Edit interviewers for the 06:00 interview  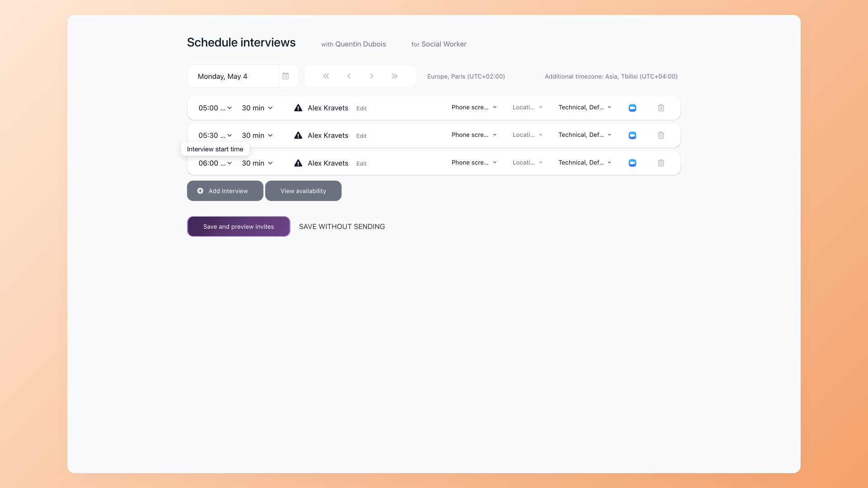pyautogui.click(x=361, y=164)
